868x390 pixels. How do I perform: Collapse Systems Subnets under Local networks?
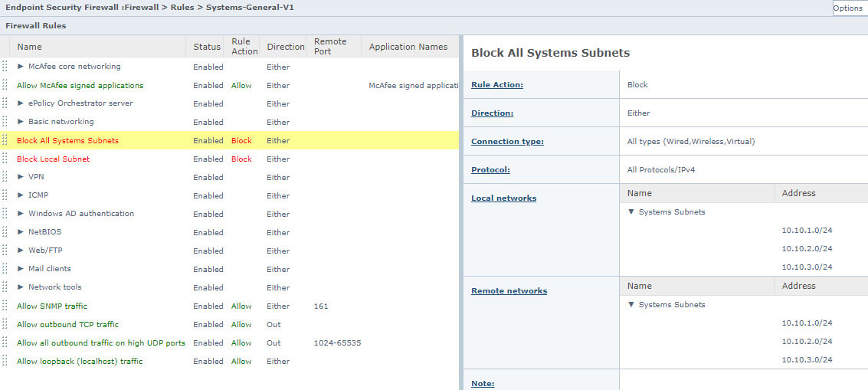tap(631, 211)
